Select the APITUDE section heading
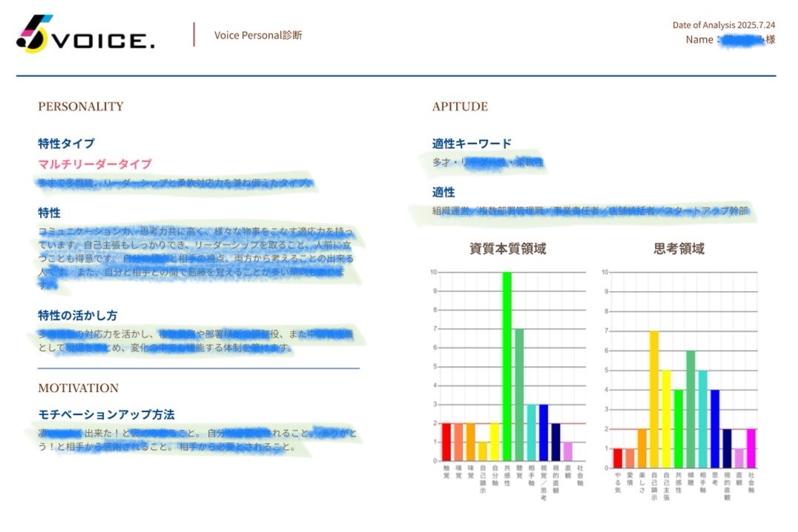798x532 pixels. (x=460, y=107)
